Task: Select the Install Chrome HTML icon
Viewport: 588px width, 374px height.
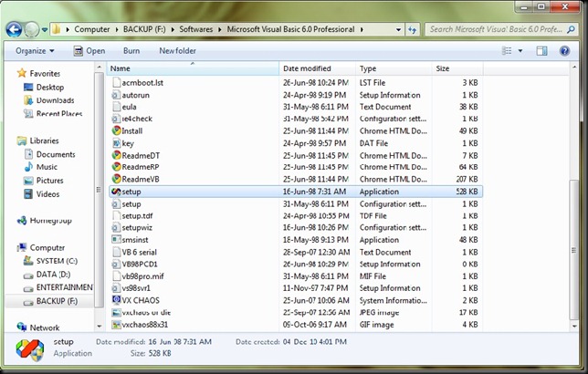Action: point(116,130)
